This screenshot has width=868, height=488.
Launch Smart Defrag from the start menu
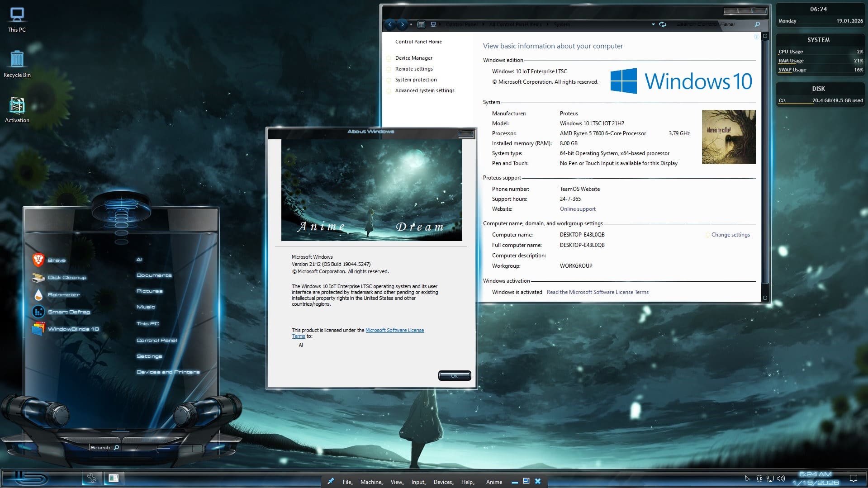pyautogui.click(x=61, y=312)
